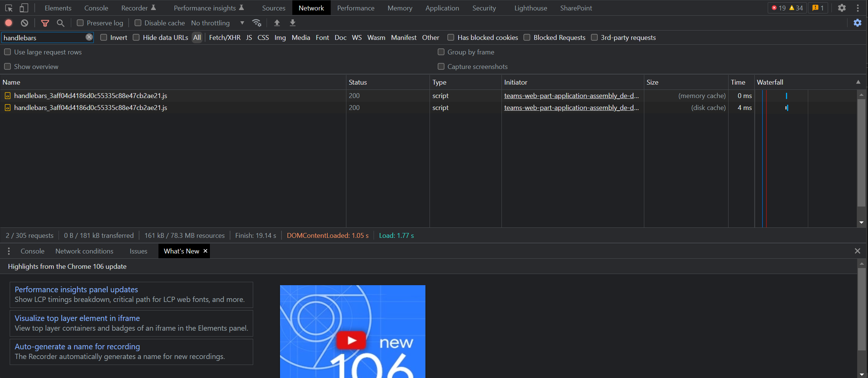Image resolution: width=868 pixels, height=378 pixels.
Task: Open DevTools three-dot customize menu
Action: 858,8
